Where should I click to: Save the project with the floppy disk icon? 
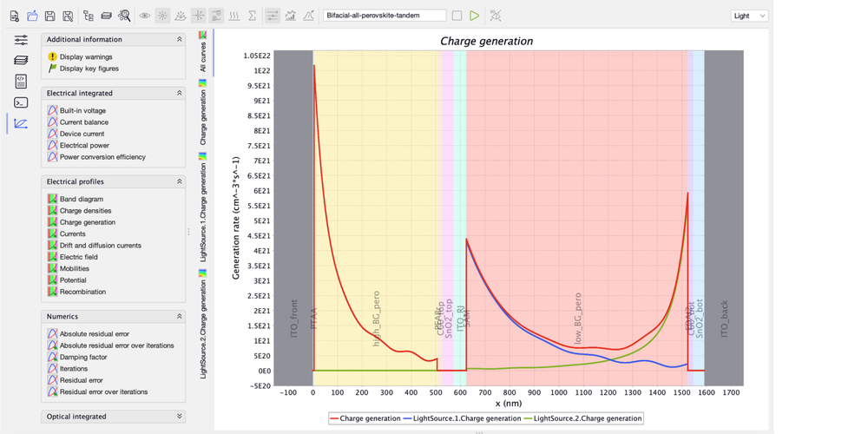(49, 16)
